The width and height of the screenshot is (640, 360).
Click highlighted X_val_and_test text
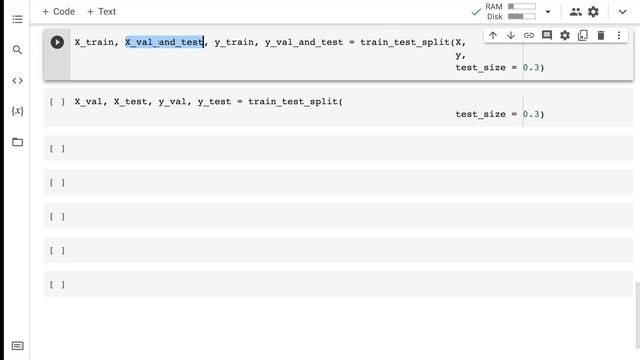point(164,42)
